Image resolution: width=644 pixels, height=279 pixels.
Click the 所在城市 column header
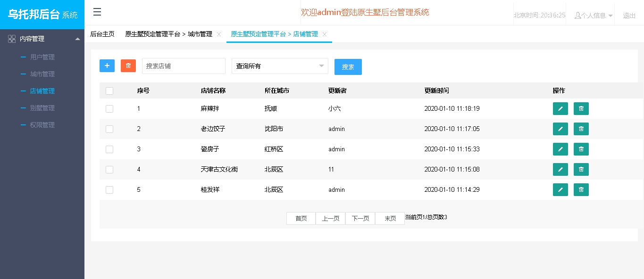coord(277,90)
